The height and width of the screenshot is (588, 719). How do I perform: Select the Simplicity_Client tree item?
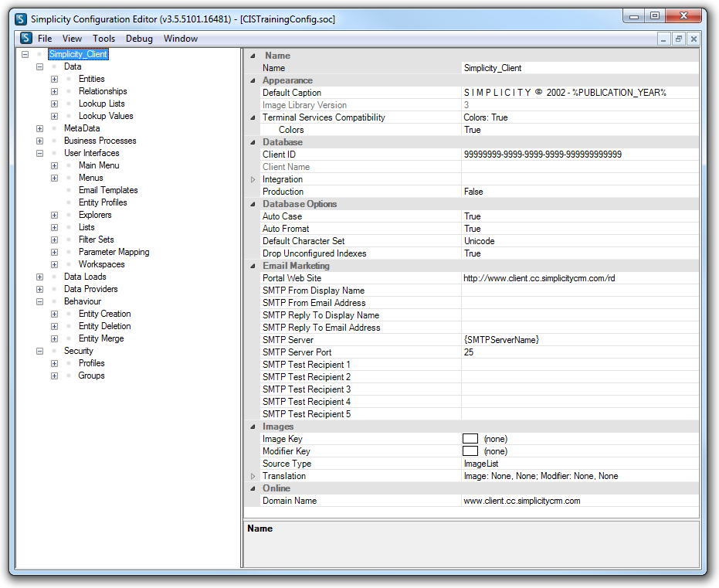(x=79, y=54)
